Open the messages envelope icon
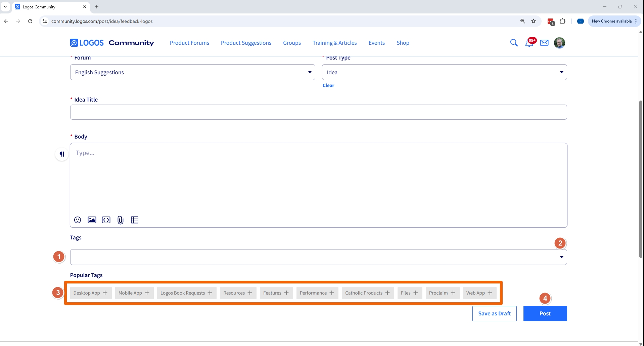 (544, 43)
